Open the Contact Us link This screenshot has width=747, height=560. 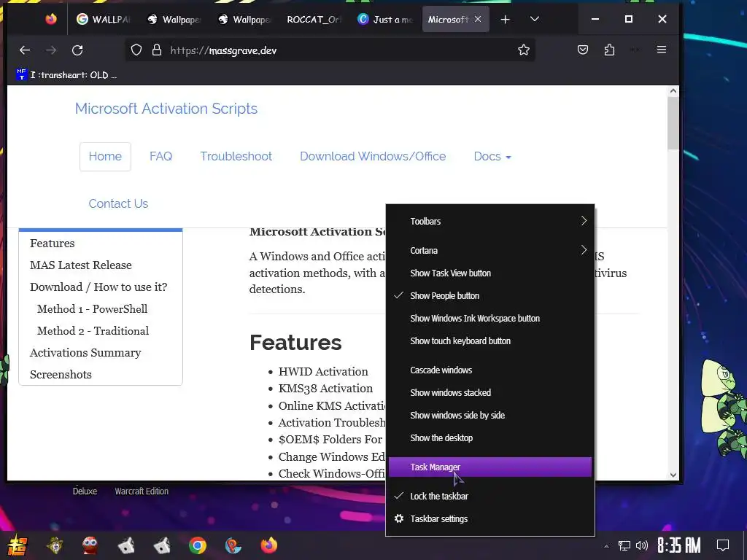[118, 204]
